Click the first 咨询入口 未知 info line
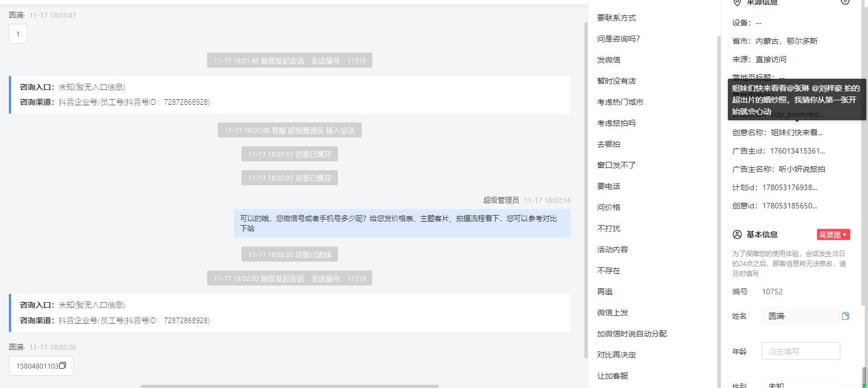The width and height of the screenshot is (868, 388). click(73, 87)
